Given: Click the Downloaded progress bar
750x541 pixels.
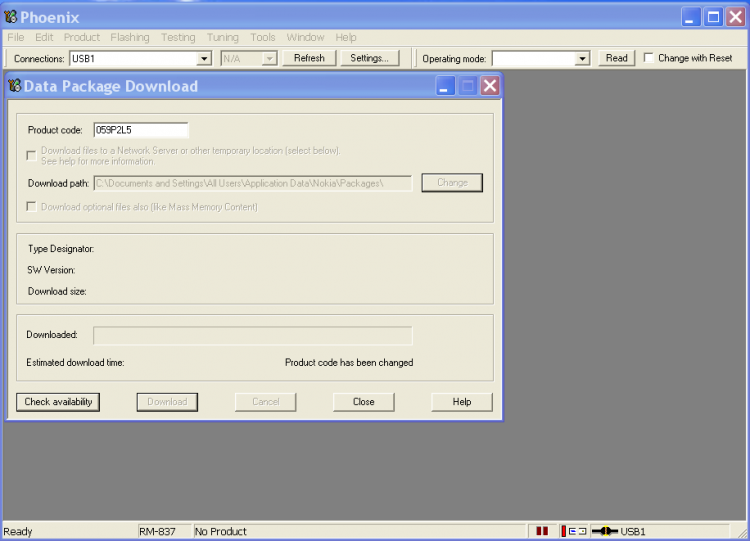Looking at the screenshot, I should (253, 335).
